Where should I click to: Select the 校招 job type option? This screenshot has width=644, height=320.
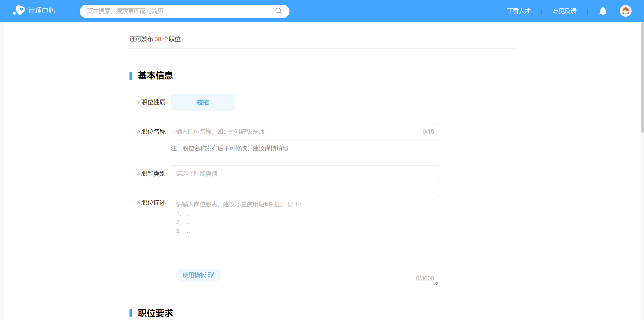click(203, 103)
